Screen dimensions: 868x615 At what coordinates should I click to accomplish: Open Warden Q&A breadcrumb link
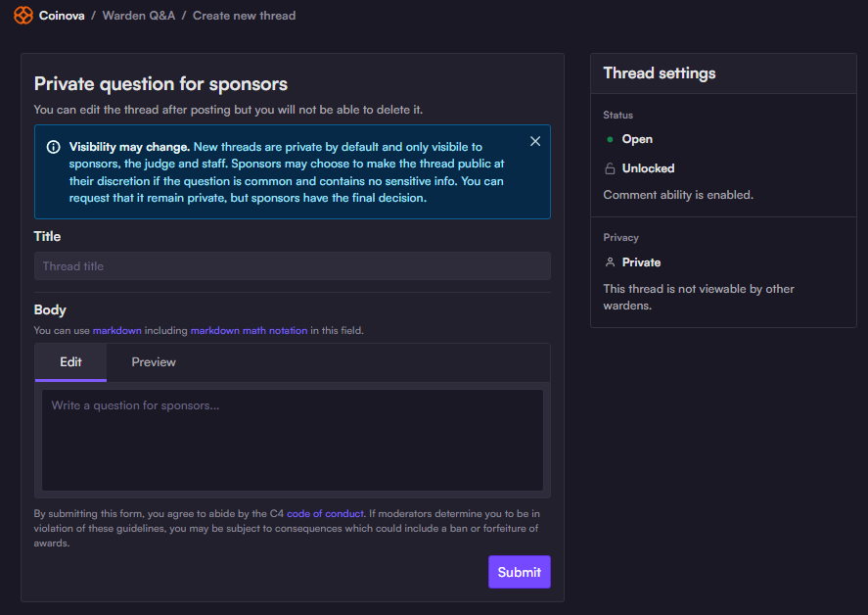tap(139, 16)
